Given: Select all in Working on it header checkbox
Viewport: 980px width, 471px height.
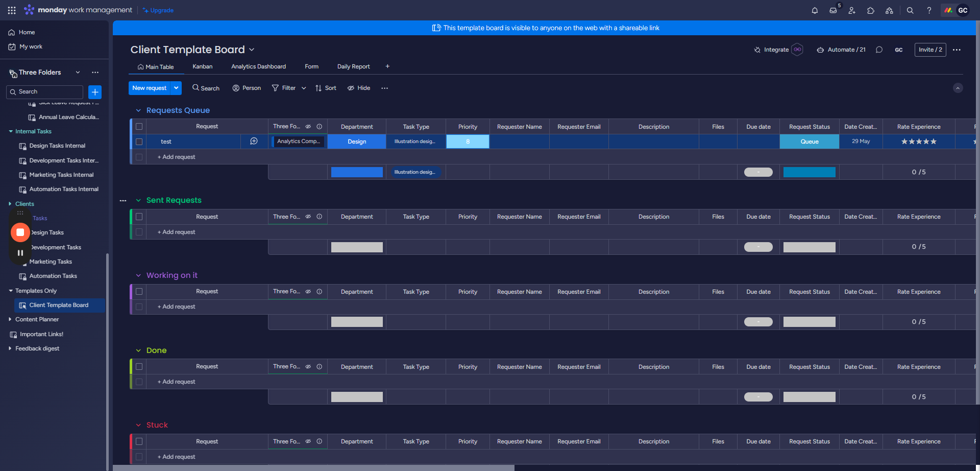Looking at the screenshot, I should pos(139,292).
